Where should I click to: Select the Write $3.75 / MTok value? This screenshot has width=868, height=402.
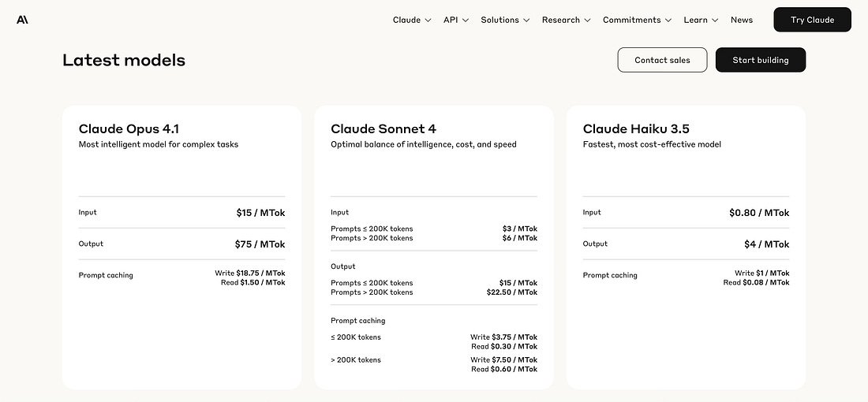tap(503, 337)
